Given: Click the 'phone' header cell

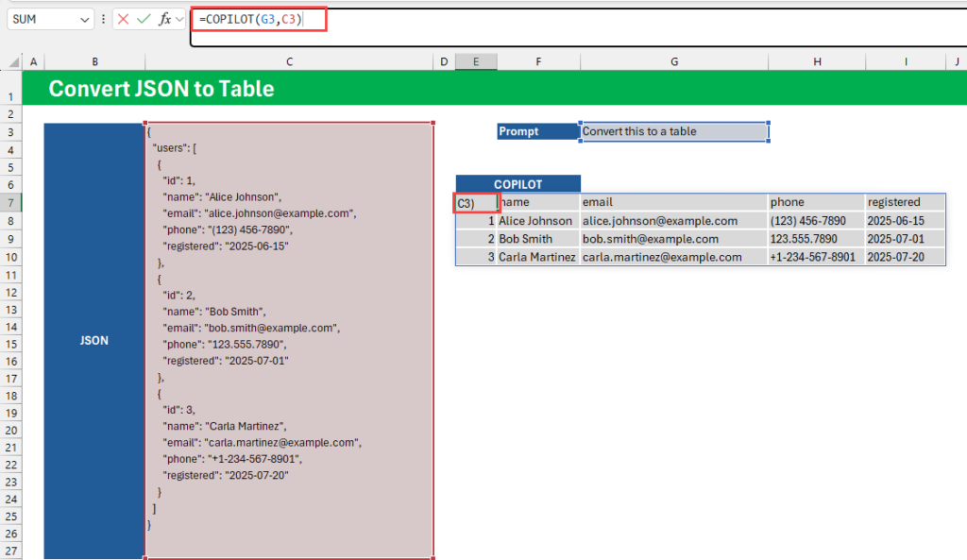Looking at the screenshot, I should [817, 202].
